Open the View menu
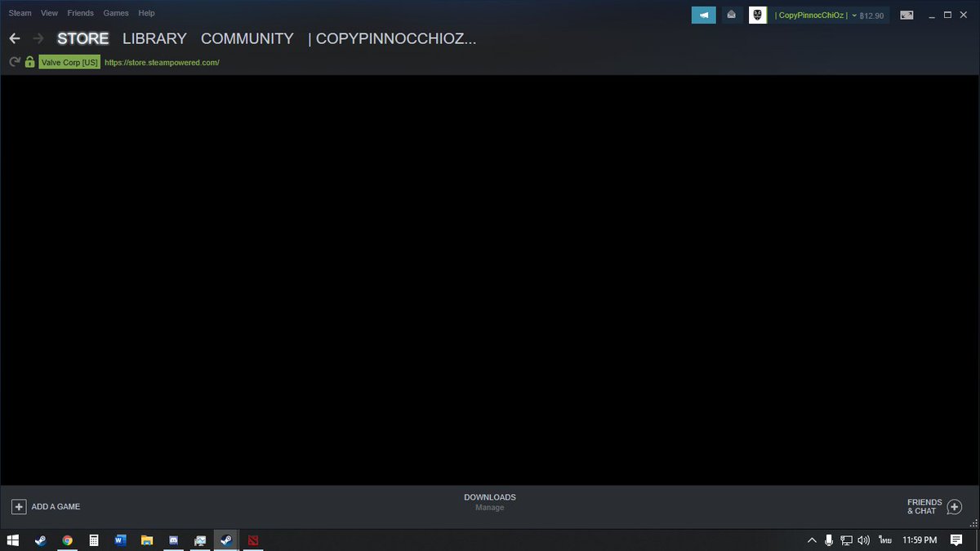 (49, 13)
